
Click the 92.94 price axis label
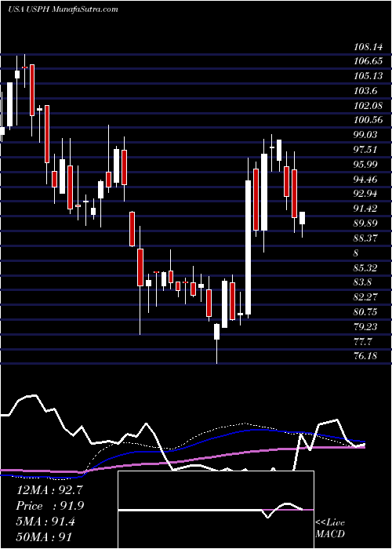tap(366, 194)
